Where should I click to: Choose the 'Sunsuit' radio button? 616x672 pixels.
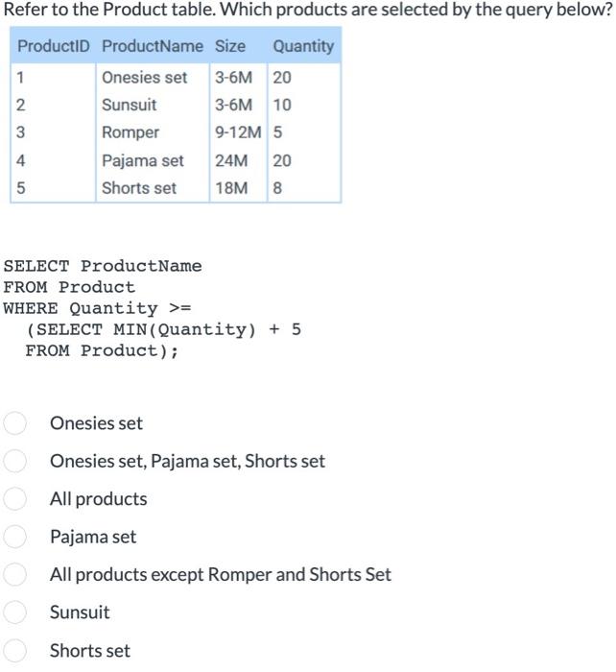tap(14, 612)
